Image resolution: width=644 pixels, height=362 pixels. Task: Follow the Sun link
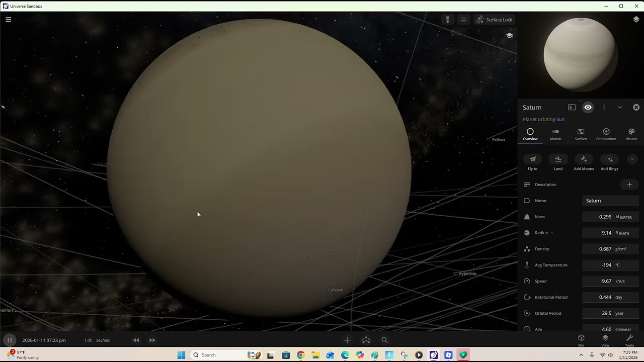560,119
